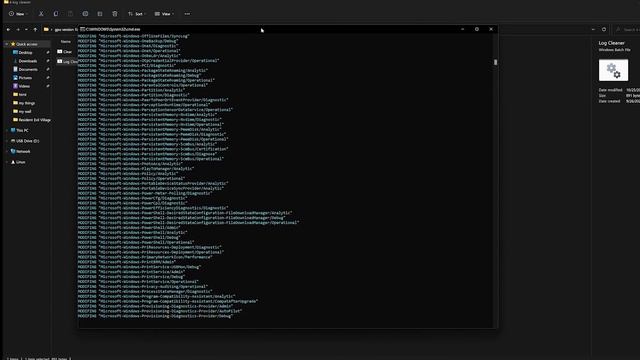Click the Share icon in Explorer toolbar
The height and width of the screenshot is (360, 640).
(x=100, y=14)
